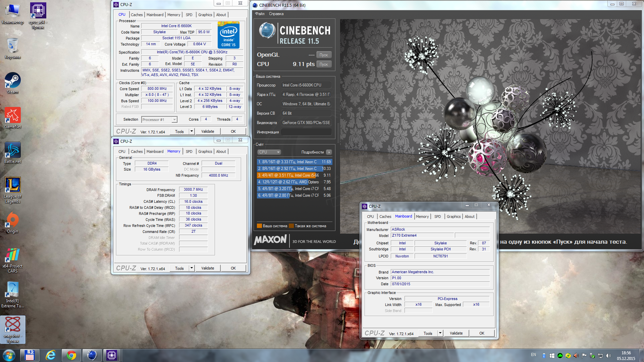Click the BIOS date 07/01/2015 field
This screenshot has height=362, width=644.
pos(440,284)
